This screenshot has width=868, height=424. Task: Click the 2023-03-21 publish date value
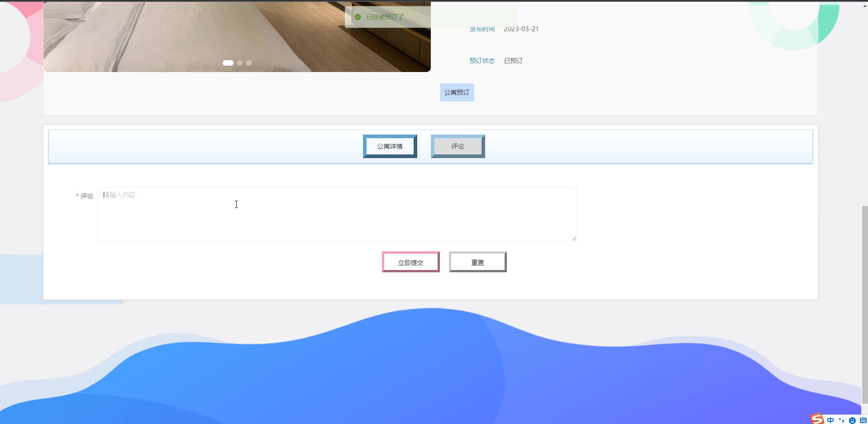point(521,29)
